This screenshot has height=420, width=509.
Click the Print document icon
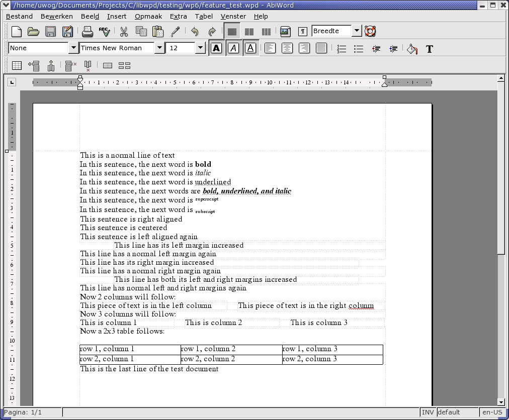pos(88,32)
